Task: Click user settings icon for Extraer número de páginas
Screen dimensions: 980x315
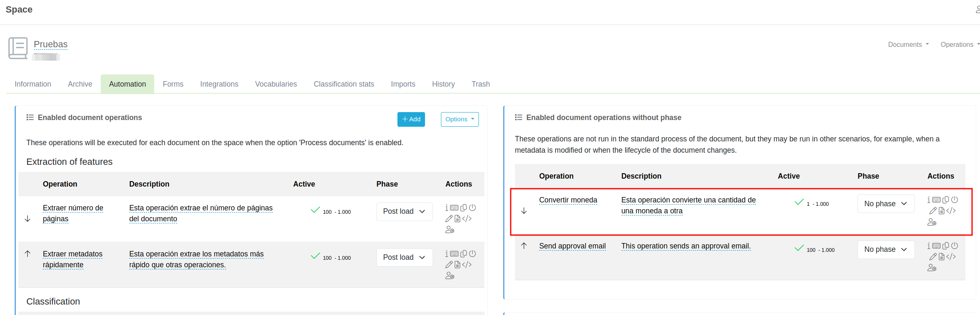Action: pos(450,230)
